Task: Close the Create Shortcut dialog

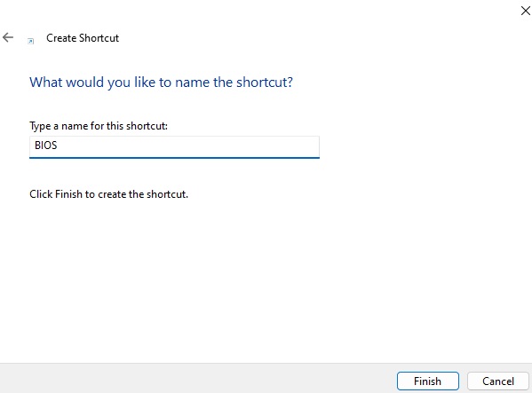Action: tap(525, 11)
